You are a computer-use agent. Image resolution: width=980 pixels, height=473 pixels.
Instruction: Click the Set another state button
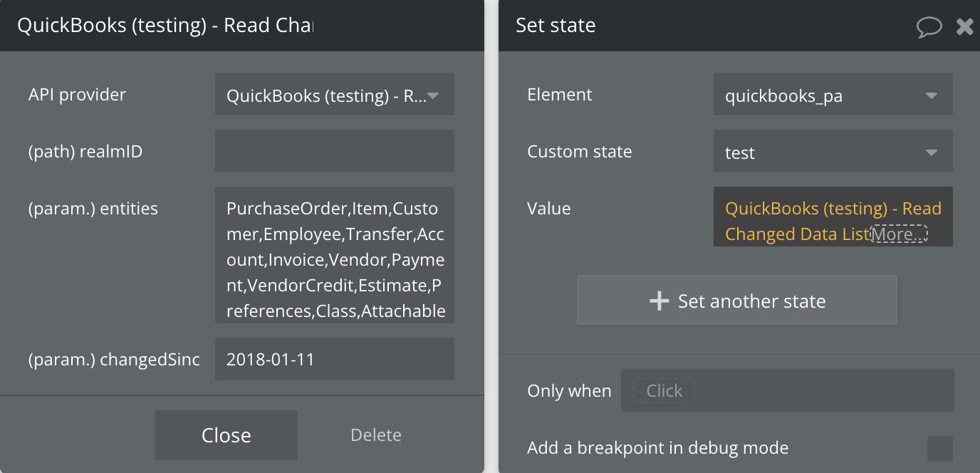[x=736, y=301]
